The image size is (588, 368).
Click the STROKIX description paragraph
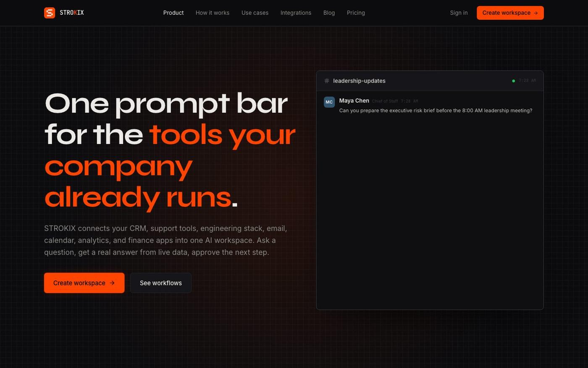click(x=165, y=240)
